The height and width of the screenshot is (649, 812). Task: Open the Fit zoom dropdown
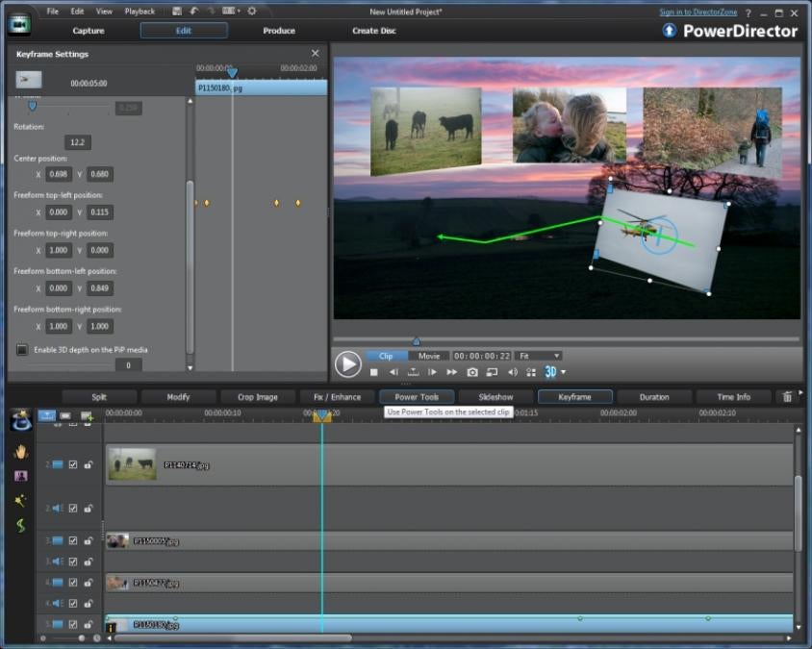539,356
